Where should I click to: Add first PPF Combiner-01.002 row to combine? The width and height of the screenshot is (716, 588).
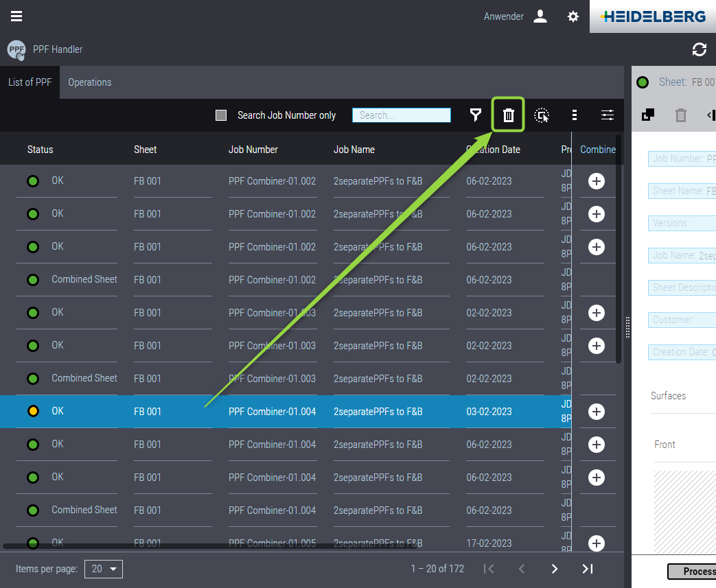(x=597, y=181)
